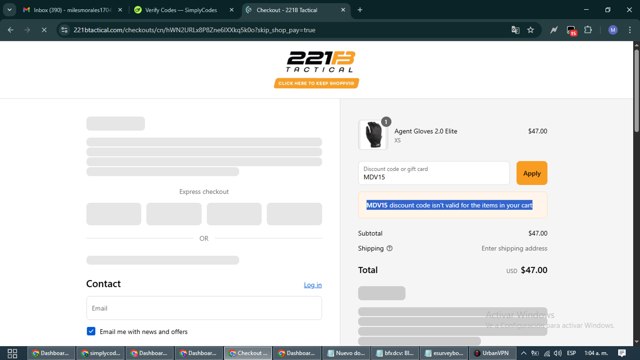Viewport: 640px width, 360px height.
Task: Click the $47.00 total amount
Action: [534, 270]
